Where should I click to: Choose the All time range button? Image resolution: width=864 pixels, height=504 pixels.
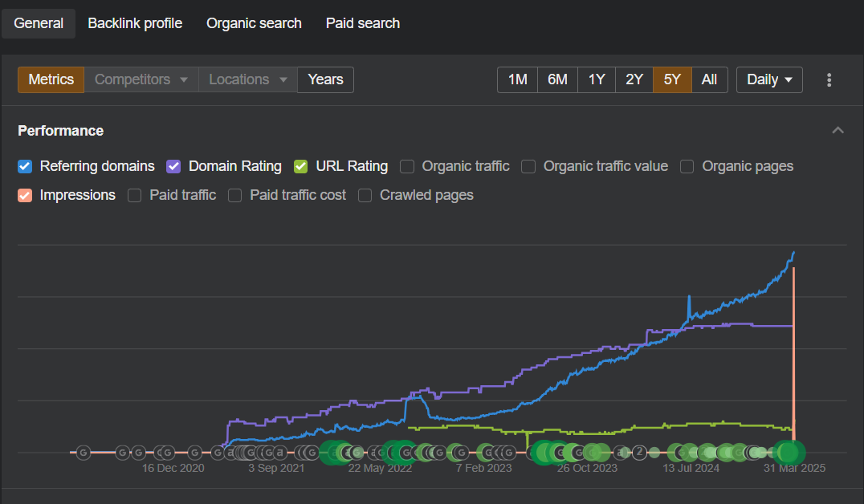tap(709, 80)
